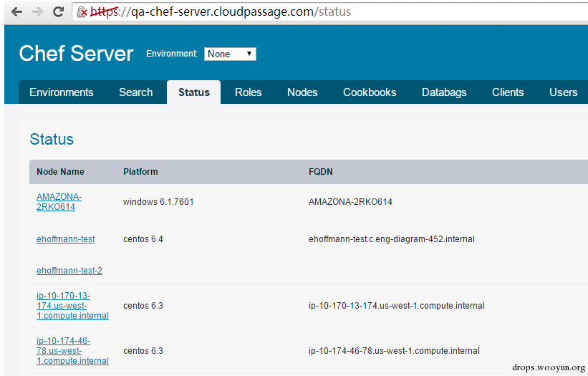Switch to the Cookbooks tab

pos(370,92)
